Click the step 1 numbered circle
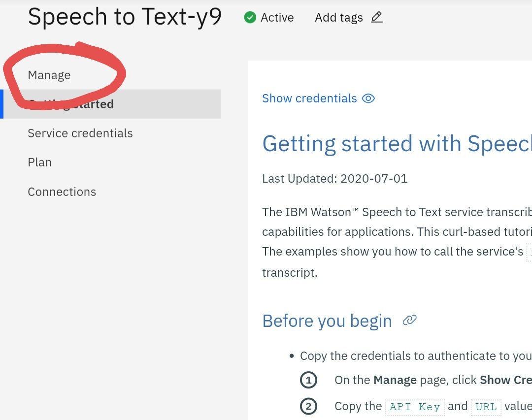 [x=308, y=380]
